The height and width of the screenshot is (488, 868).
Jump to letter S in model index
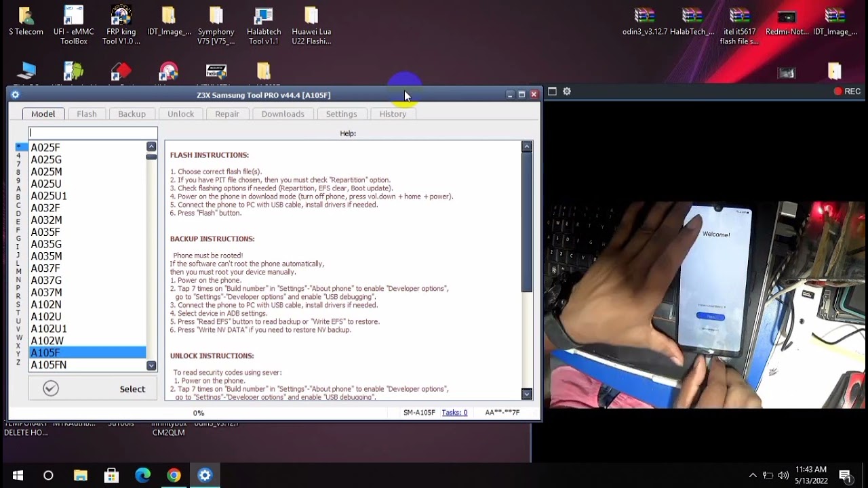click(18, 304)
